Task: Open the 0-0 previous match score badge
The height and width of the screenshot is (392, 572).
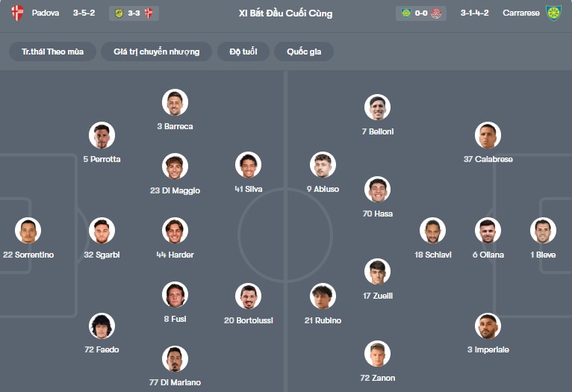Action: click(x=421, y=13)
